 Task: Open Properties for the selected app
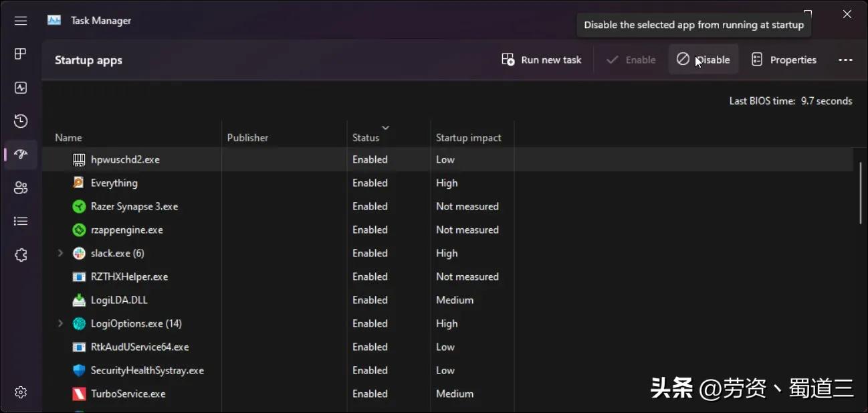pyautogui.click(x=784, y=60)
